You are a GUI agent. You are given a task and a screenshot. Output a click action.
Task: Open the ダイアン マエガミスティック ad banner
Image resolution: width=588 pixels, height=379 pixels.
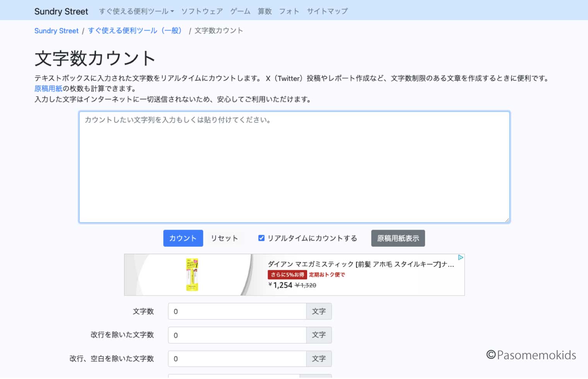(294, 275)
